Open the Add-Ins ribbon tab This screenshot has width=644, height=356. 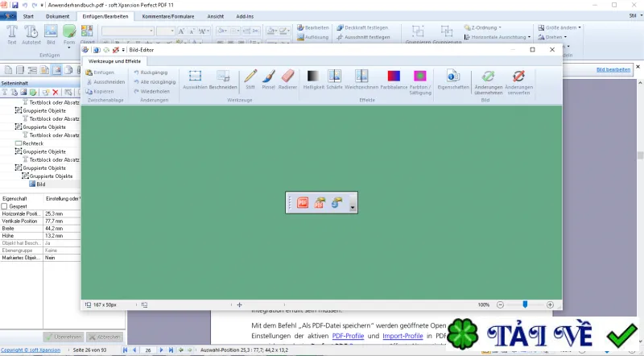pyautogui.click(x=245, y=16)
